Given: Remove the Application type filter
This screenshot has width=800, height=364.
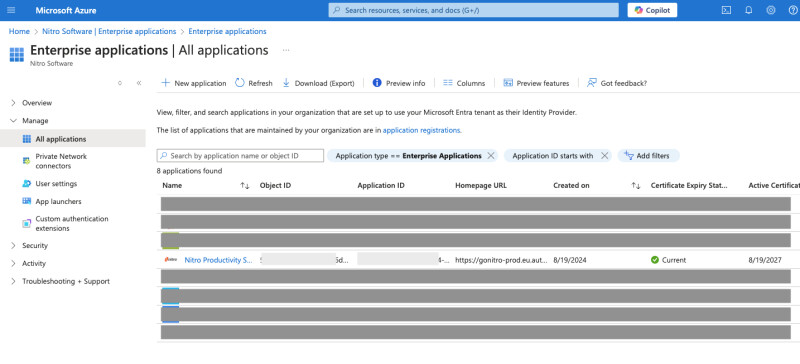Looking at the screenshot, I should pyautogui.click(x=491, y=156).
